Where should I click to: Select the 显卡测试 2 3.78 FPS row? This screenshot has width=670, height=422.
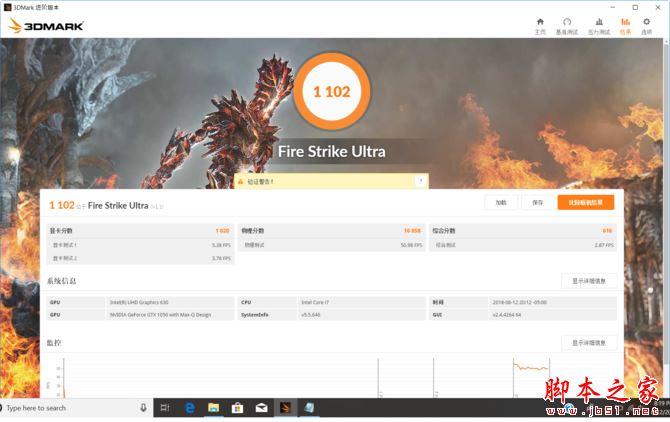(140, 258)
